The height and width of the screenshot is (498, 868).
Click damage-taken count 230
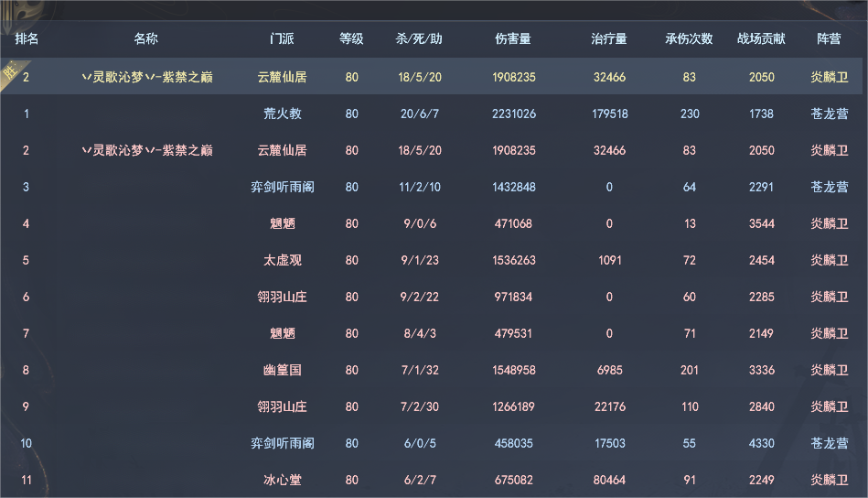pos(690,114)
